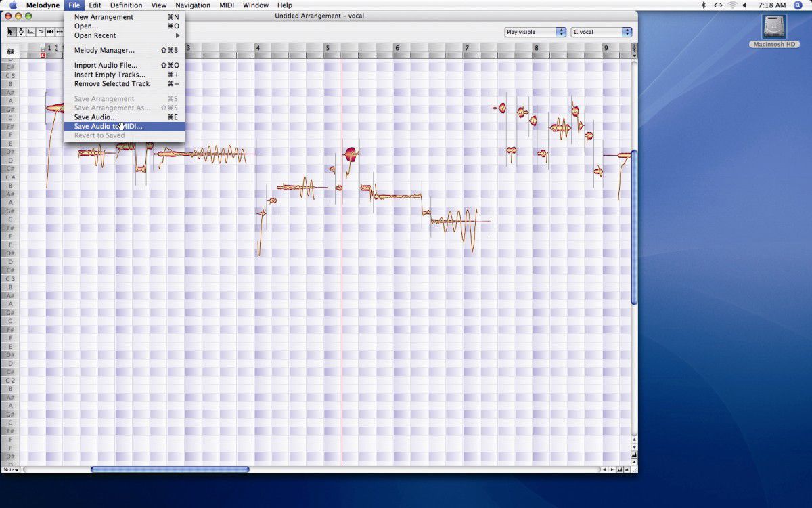
Task: Click the vertical scroll down arrow
Action: (634, 448)
